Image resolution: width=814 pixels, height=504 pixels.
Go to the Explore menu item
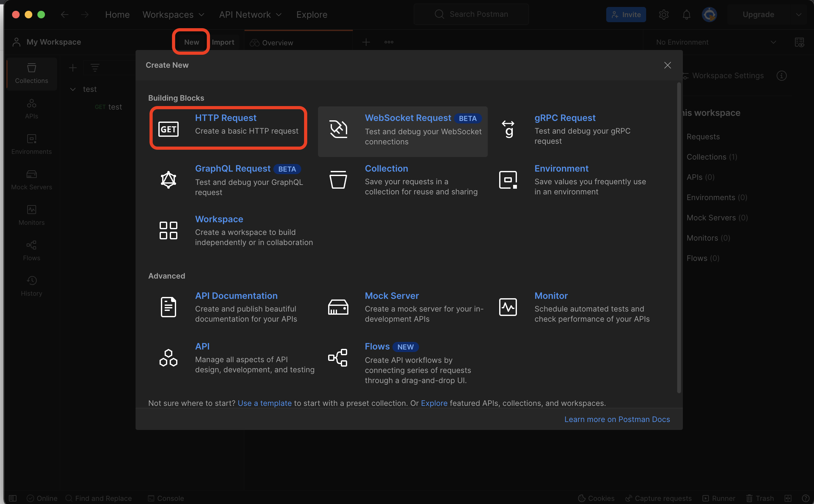click(x=312, y=15)
